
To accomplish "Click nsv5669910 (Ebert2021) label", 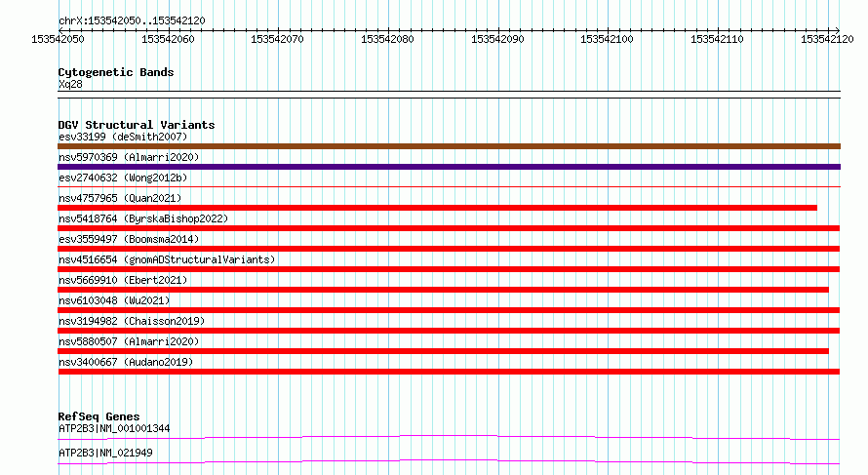I will (123, 280).
